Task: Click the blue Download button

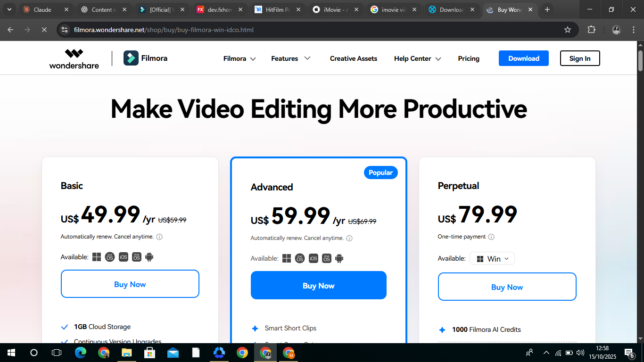Action: [x=523, y=58]
